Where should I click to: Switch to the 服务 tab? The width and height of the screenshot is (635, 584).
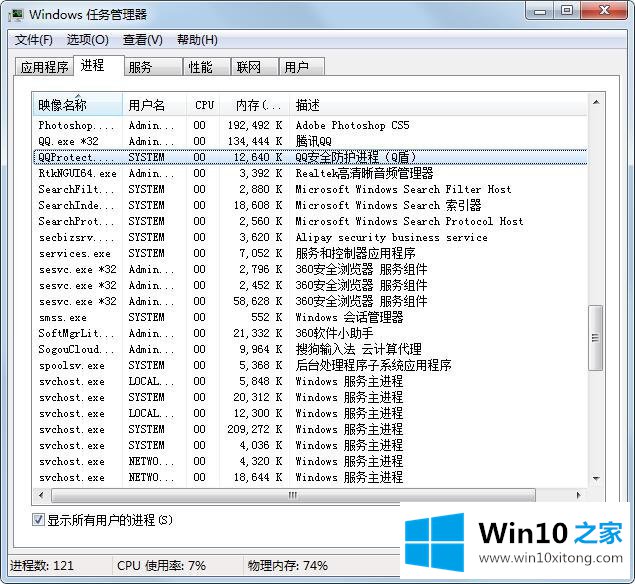153,67
